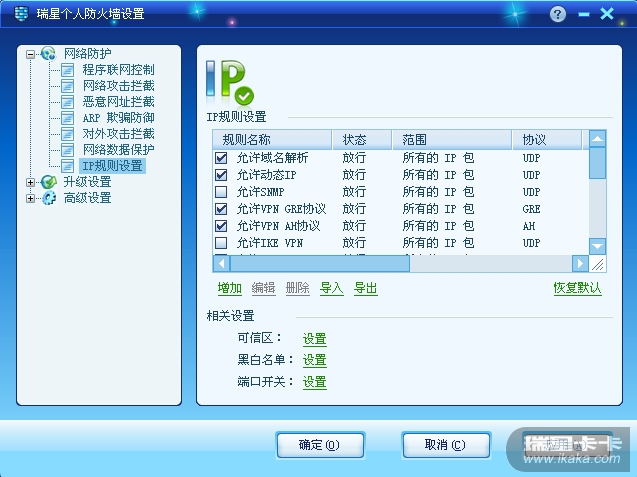Click the page icon beside 对外攻击拦截
The width and height of the screenshot is (637, 477).
click(x=67, y=134)
